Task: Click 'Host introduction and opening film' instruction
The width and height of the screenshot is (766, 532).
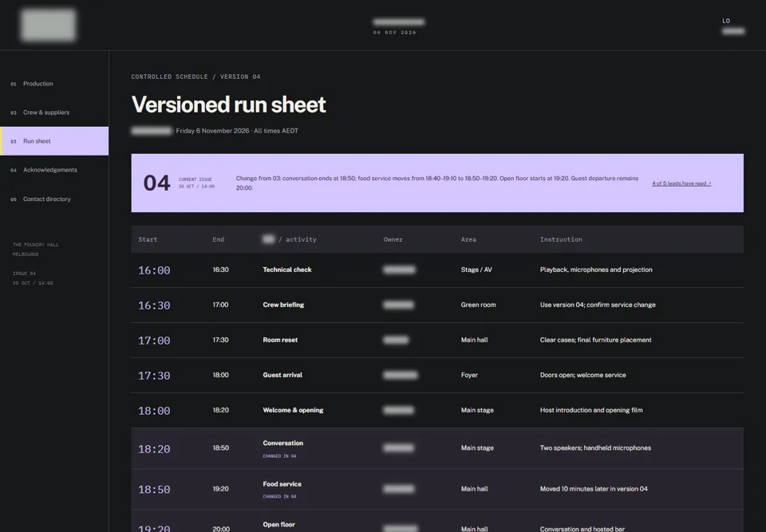Action: tap(591, 410)
